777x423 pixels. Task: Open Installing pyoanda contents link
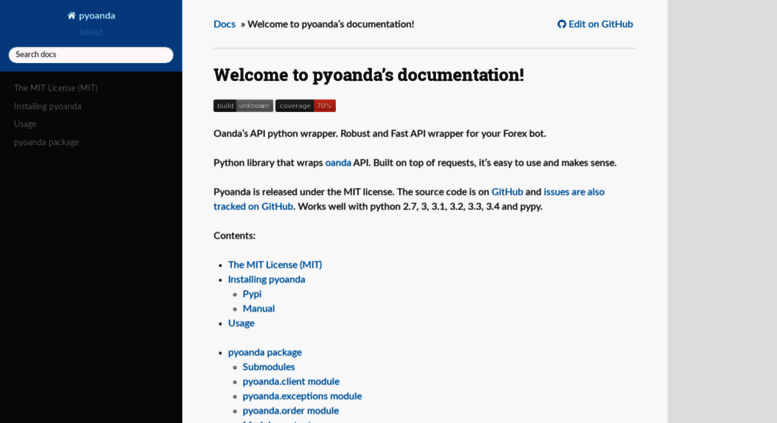point(267,279)
